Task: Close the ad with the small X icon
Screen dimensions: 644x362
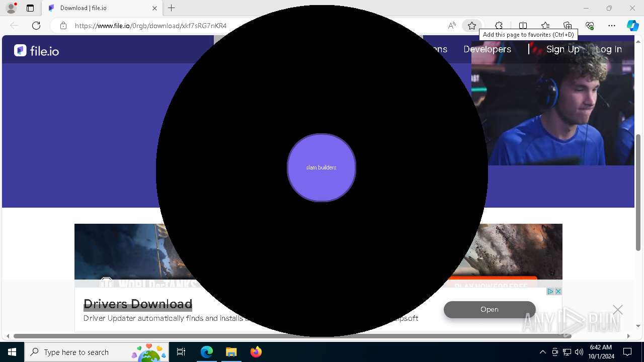Action: (558, 292)
